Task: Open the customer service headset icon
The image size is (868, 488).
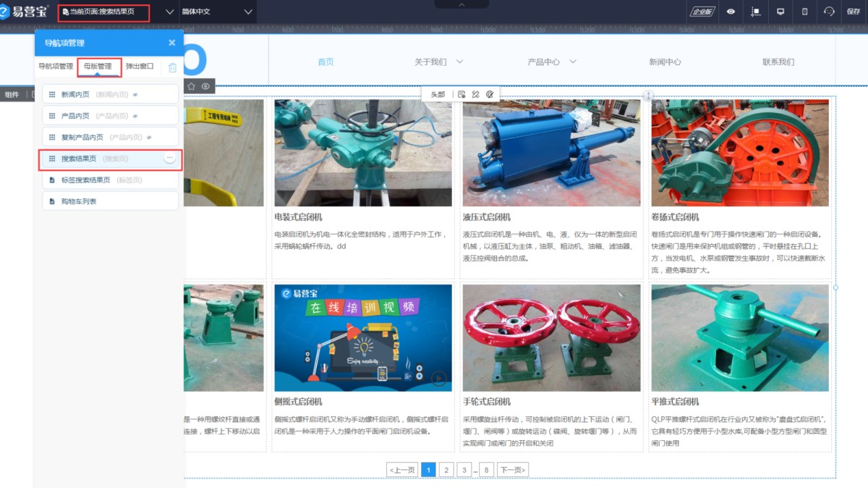Action: (829, 12)
